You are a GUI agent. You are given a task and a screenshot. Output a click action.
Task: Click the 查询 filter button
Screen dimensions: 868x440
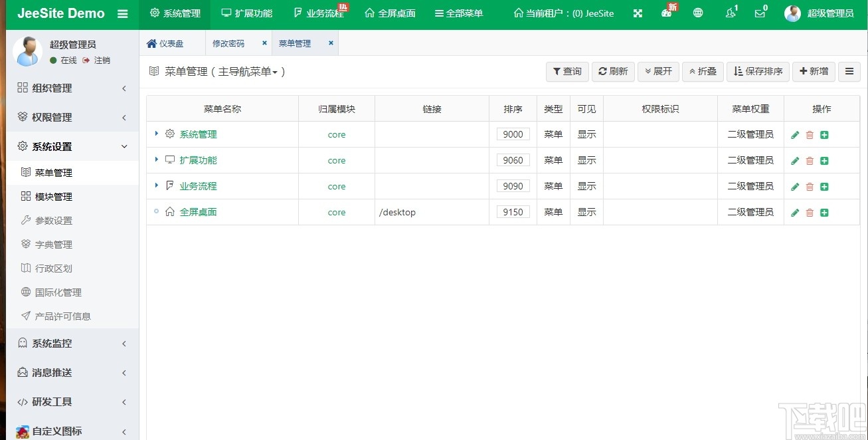tap(567, 71)
